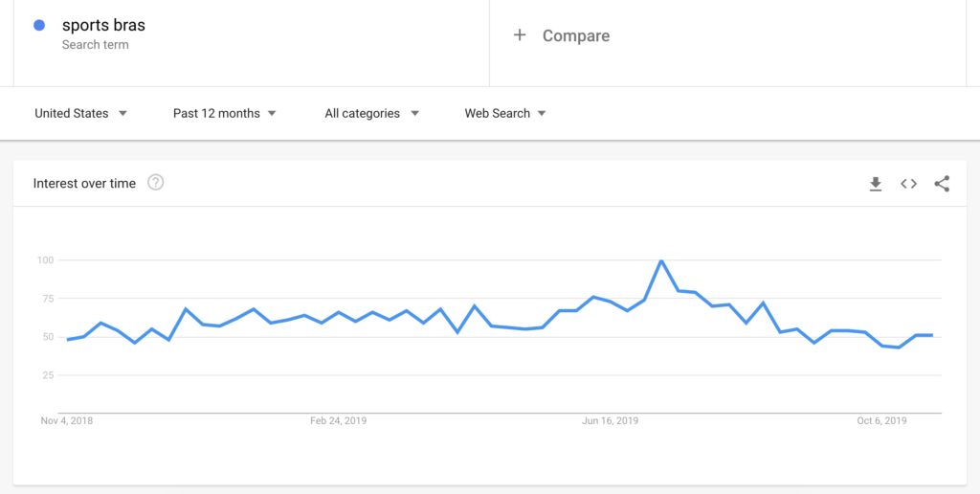Click the 100 value on the y-axis
This screenshot has height=494, width=980.
(45, 260)
